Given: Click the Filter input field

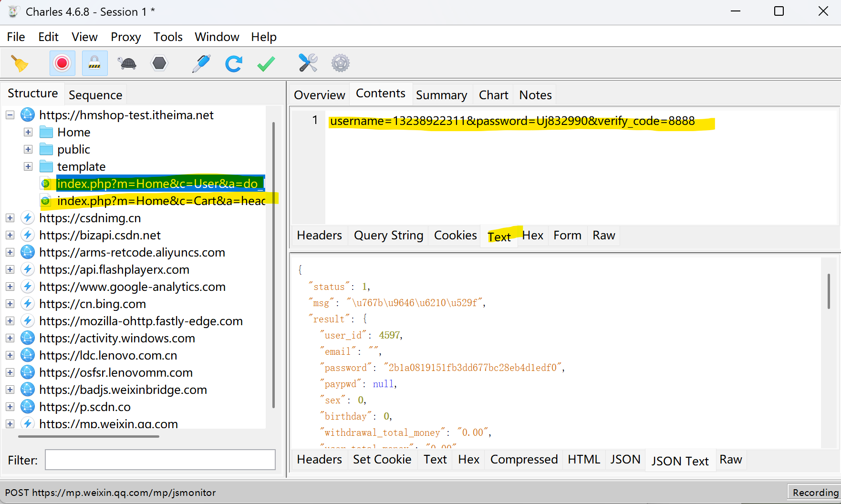Looking at the screenshot, I should tap(160, 460).
